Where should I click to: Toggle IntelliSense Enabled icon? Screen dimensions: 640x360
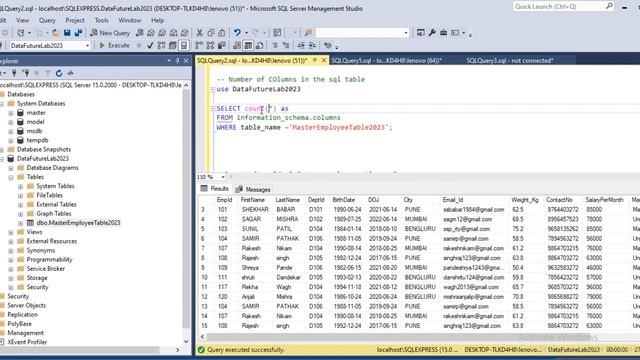pos(184,45)
